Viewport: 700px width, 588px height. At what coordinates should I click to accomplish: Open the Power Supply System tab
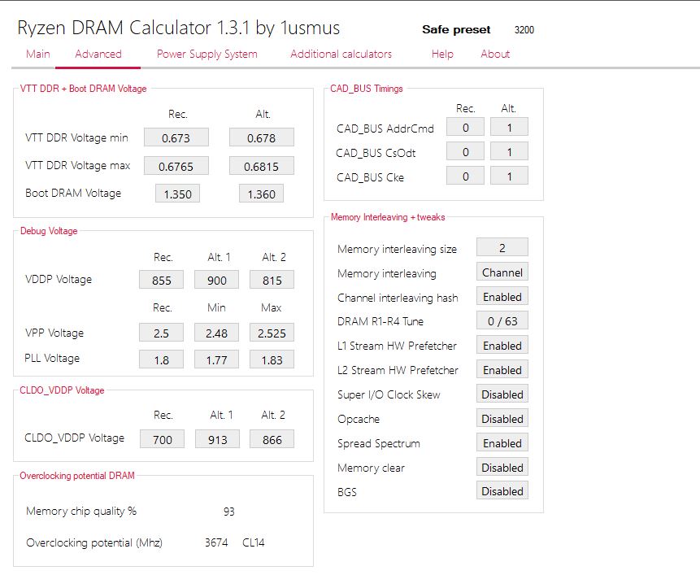point(207,54)
